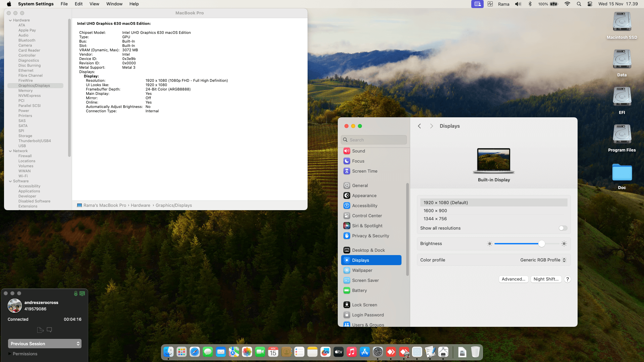
Task: Click the Appearance icon in settings sidebar
Action: coord(347,196)
